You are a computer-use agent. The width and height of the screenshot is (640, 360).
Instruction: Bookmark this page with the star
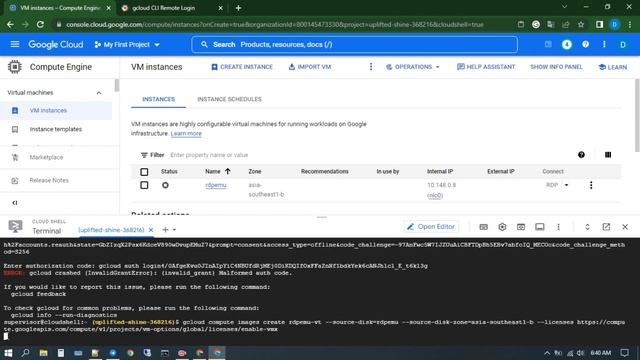click(581, 24)
